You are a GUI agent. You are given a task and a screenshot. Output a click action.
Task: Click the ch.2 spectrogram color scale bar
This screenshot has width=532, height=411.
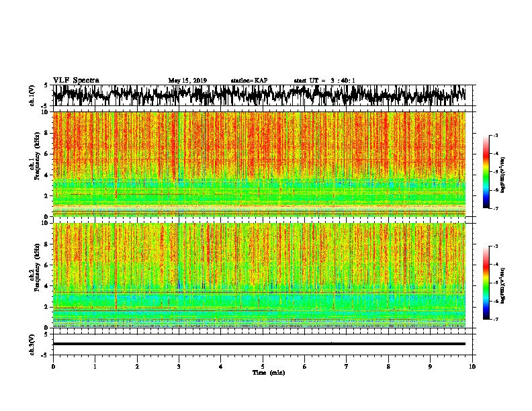tap(486, 283)
